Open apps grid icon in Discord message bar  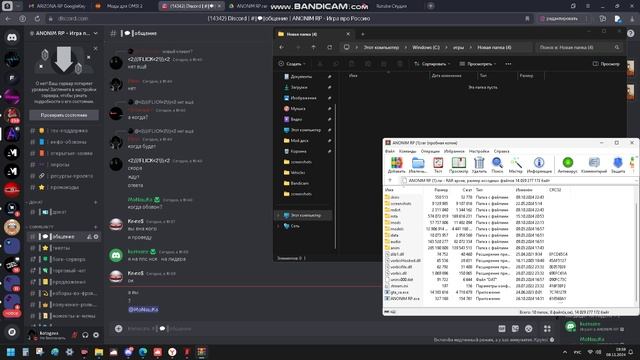(x=547, y=329)
